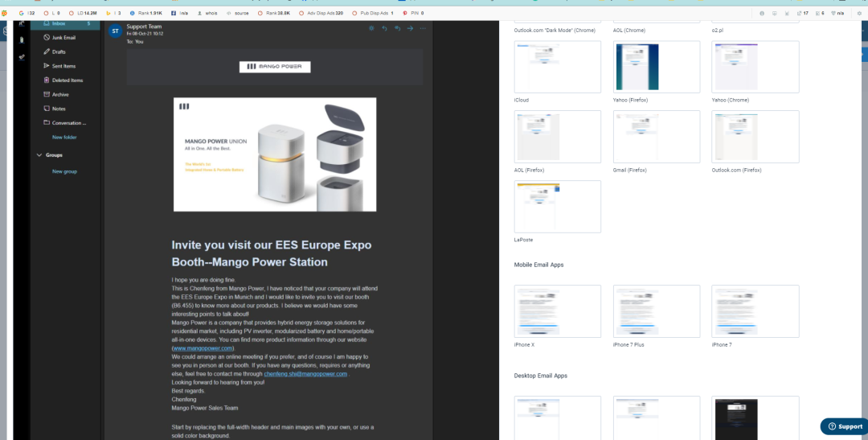Click the www.mangopower.com link

click(x=203, y=348)
